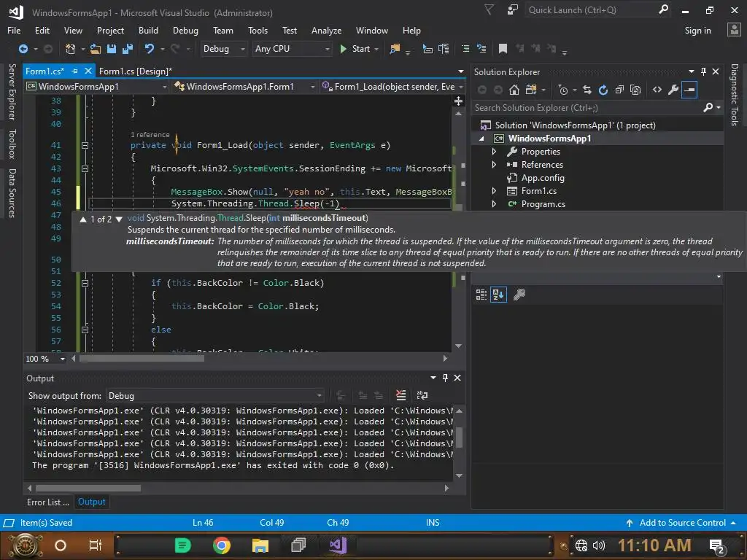Toggle the Categorized view in Properties panel

[481, 295]
